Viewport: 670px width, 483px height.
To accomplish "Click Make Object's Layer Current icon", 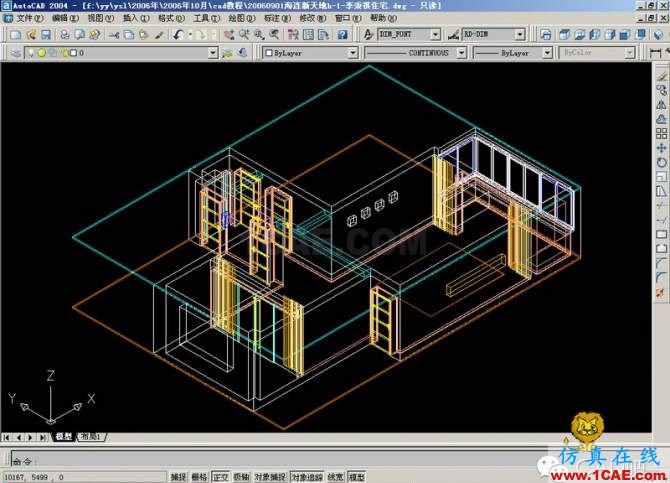I will point(228,53).
